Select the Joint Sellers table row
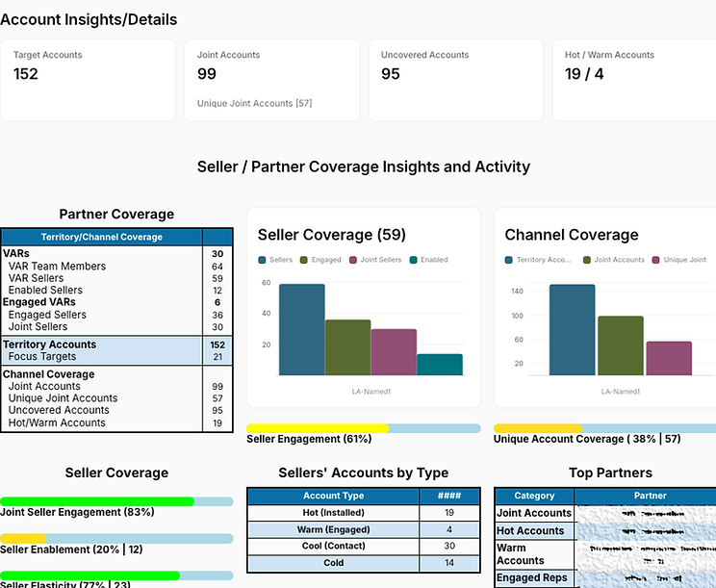The height and width of the screenshot is (588, 716). point(116,326)
